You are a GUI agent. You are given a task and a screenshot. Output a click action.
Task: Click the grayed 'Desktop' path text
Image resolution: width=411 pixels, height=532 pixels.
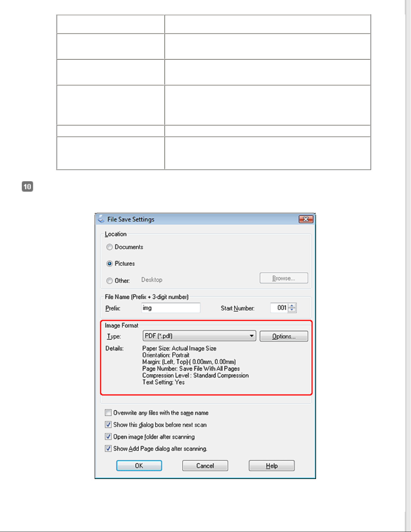[x=152, y=280]
